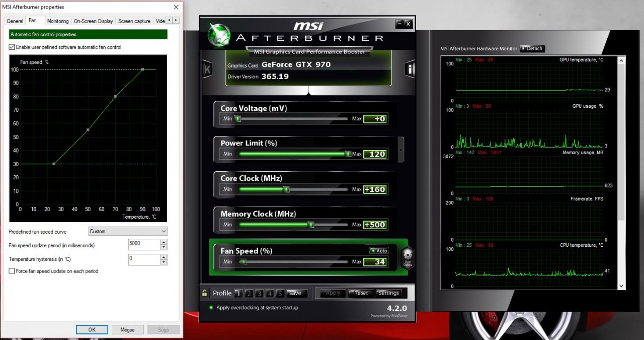Viewport: 644px width, 340px height.
Task: Click the Core Clock slider handle
Action: [x=286, y=189]
